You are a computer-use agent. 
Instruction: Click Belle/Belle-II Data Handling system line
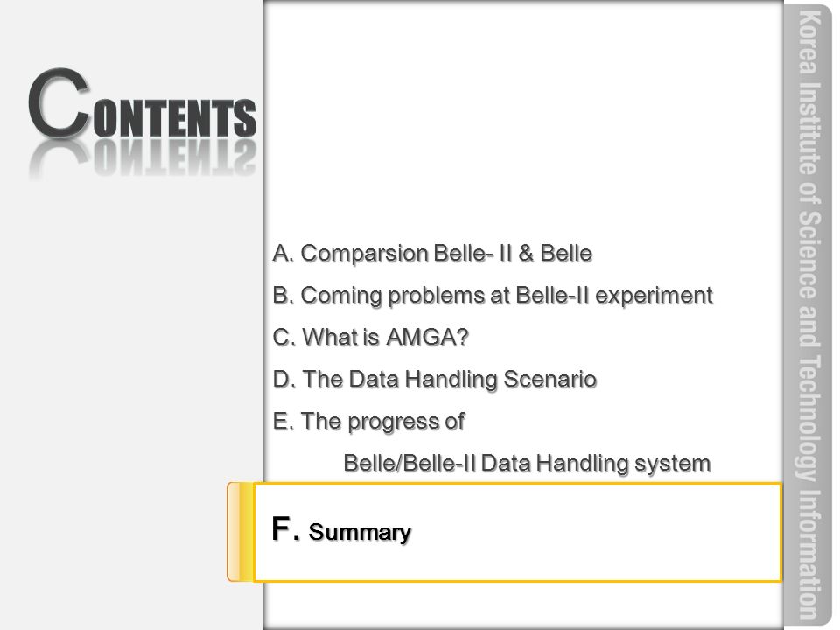pos(527,464)
